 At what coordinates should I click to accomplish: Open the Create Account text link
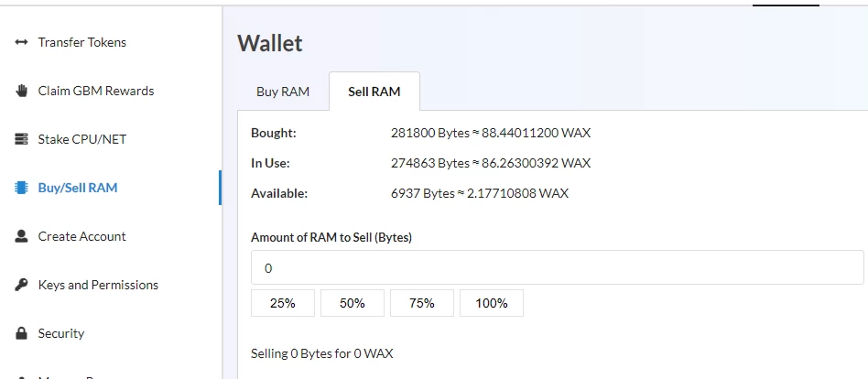tap(81, 236)
